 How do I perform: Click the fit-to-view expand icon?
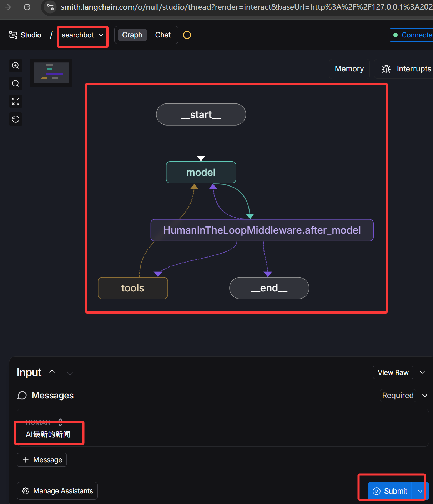pyautogui.click(x=16, y=101)
